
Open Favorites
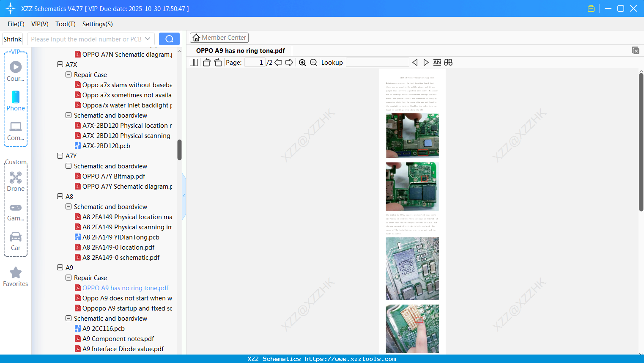16,277
